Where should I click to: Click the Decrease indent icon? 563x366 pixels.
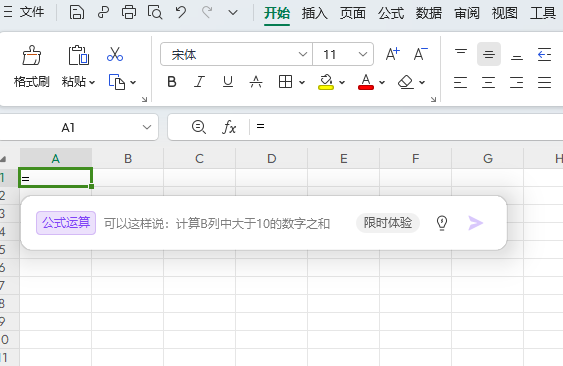coord(544,54)
